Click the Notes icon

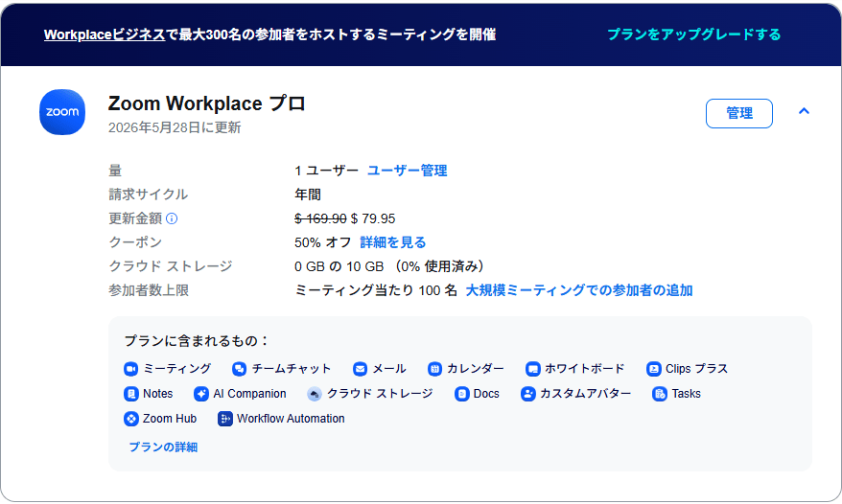tap(131, 394)
